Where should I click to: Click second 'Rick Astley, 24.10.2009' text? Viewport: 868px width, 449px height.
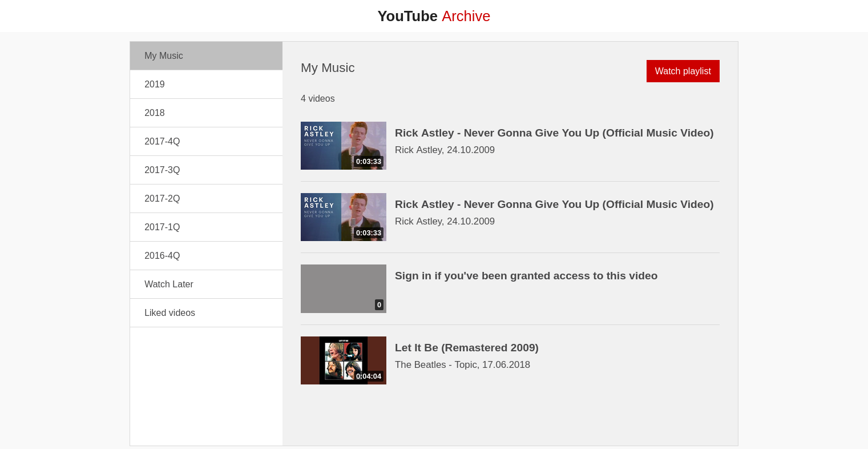445,221
